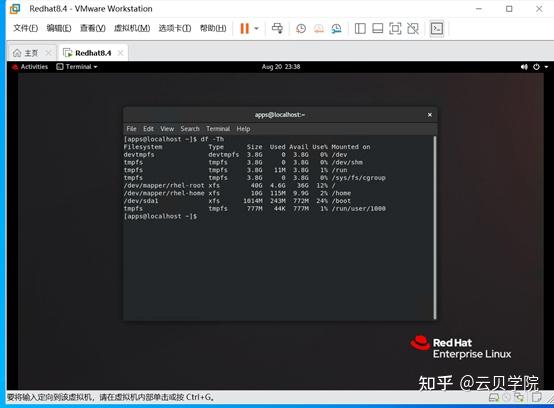Viewport: 554px width, 408px height.
Task: Click the devtmpfs filesystem name
Action: [139, 155]
